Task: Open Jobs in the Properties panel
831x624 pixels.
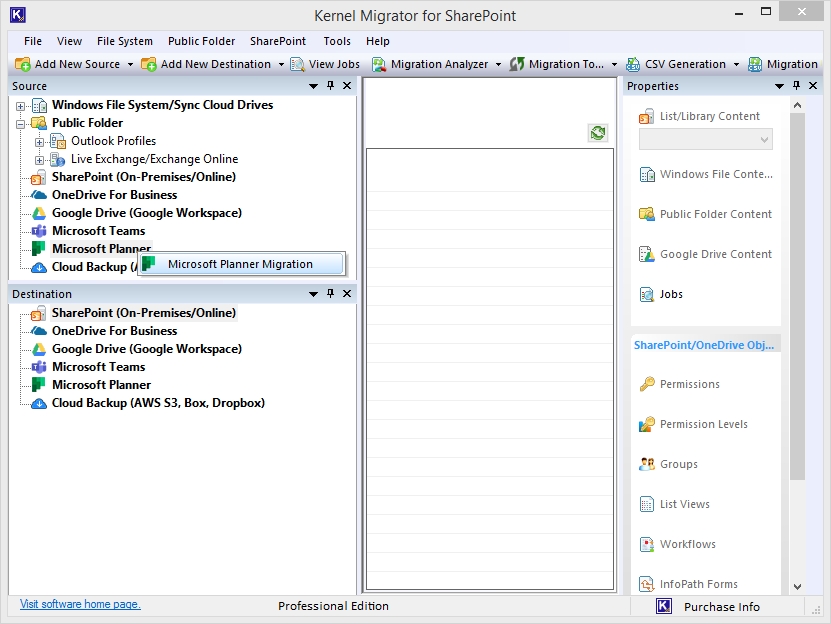Action: 671,294
